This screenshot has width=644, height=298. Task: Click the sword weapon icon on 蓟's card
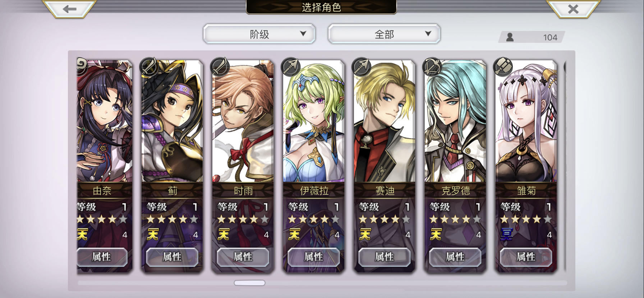(x=148, y=66)
